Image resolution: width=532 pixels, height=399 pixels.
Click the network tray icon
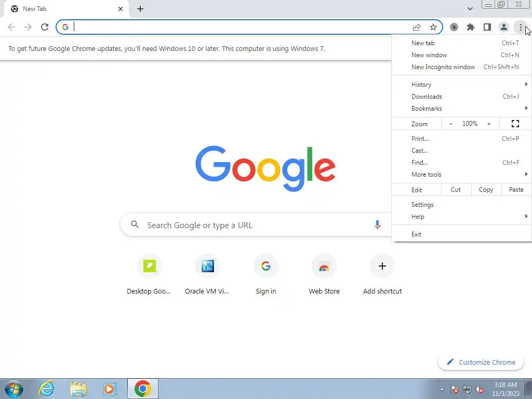[467, 389]
